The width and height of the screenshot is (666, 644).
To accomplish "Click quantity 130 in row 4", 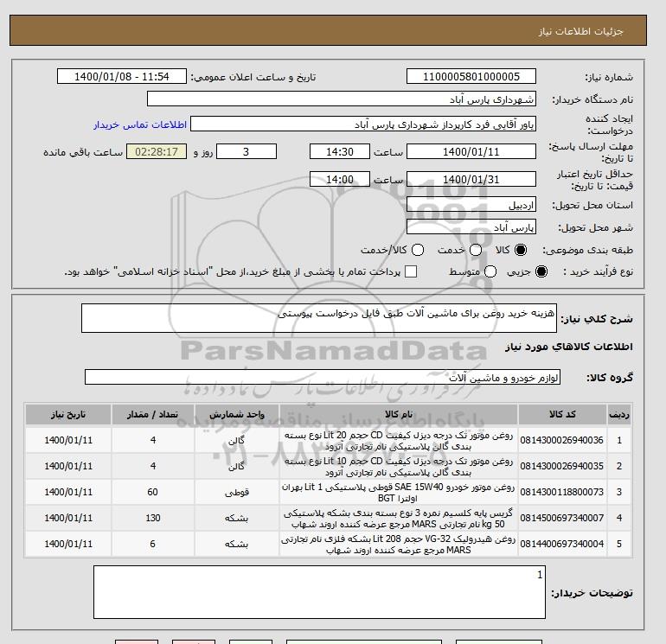I will tap(153, 518).
